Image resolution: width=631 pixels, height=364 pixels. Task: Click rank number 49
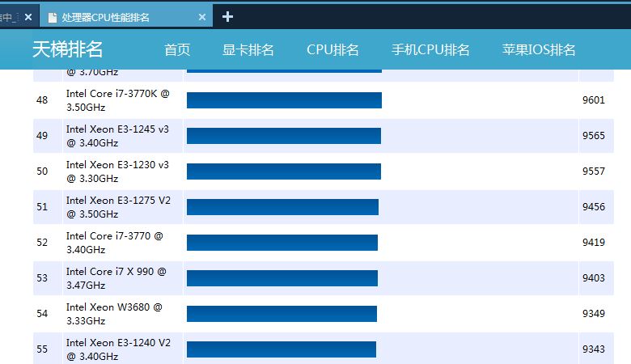pyautogui.click(x=42, y=136)
